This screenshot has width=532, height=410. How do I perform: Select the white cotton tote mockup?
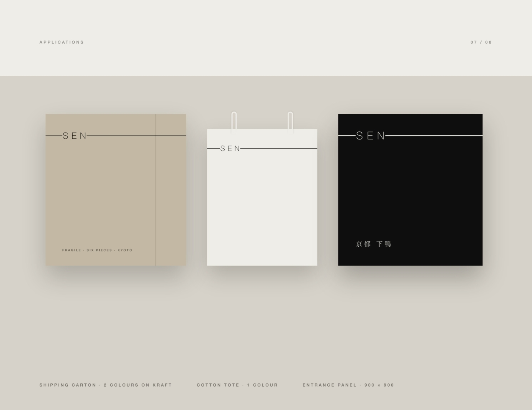pos(262,198)
